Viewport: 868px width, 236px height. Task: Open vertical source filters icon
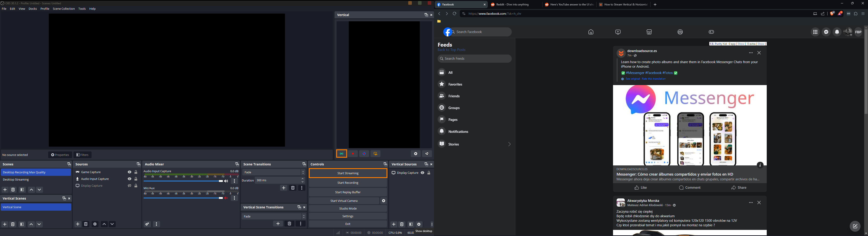coord(411,224)
